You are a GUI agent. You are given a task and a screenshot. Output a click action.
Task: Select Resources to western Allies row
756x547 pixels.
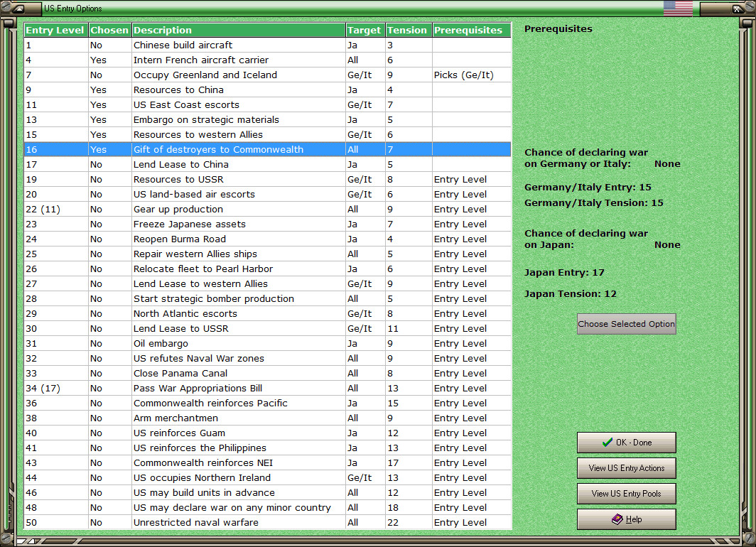[x=268, y=134]
